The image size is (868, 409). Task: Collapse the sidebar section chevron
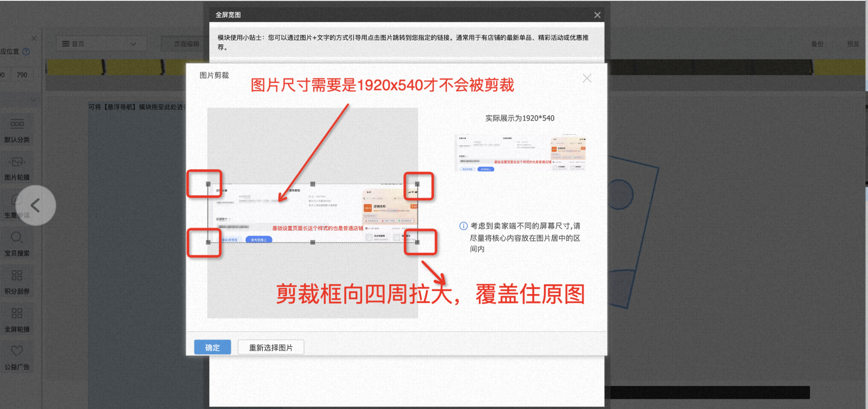point(33,100)
